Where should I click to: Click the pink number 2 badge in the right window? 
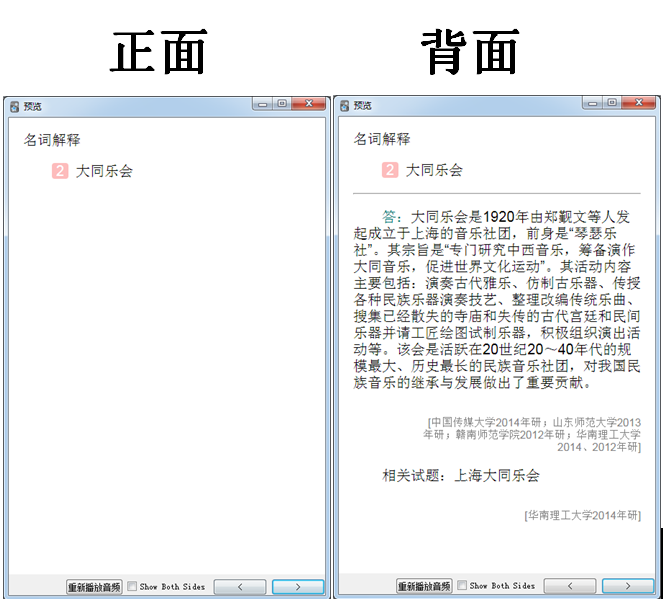coord(390,170)
